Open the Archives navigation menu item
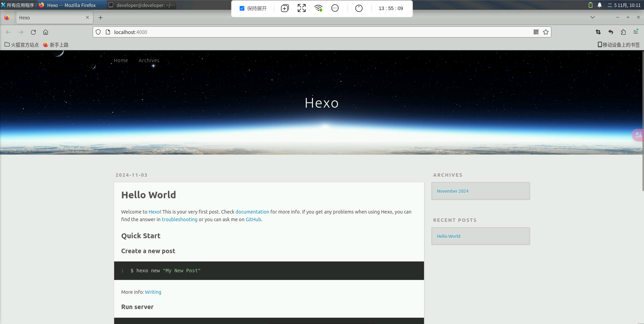 pos(149,60)
